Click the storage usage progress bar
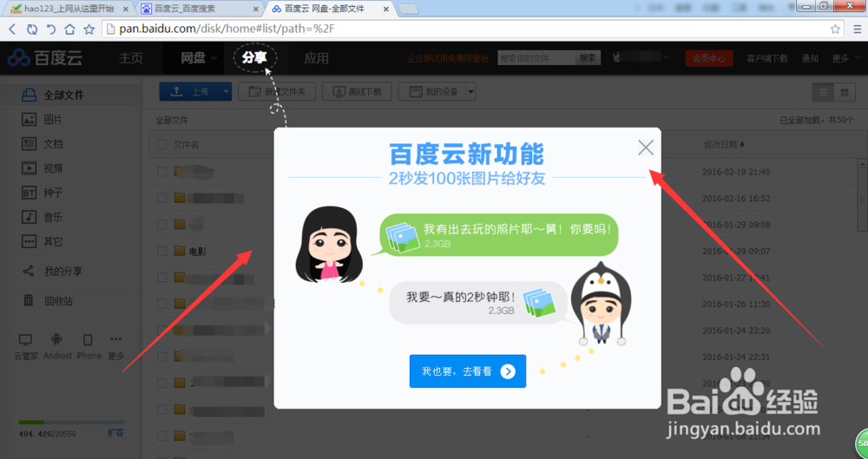 (71, 423)
